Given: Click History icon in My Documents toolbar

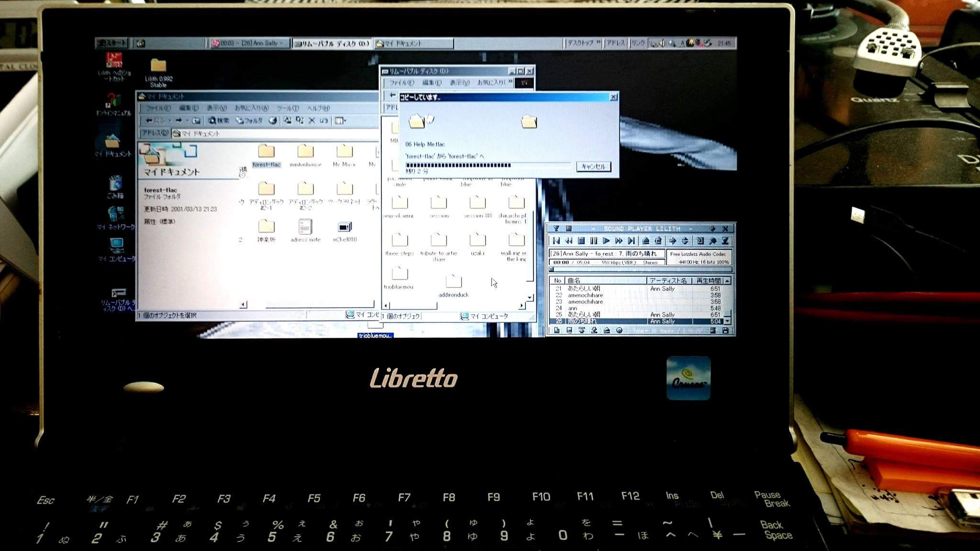Looking at the screenshot, I should [273, 121].
